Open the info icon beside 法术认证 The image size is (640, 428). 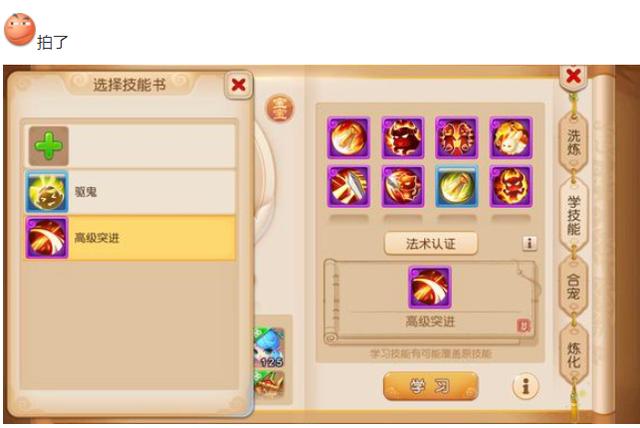[x=529, y=244]
